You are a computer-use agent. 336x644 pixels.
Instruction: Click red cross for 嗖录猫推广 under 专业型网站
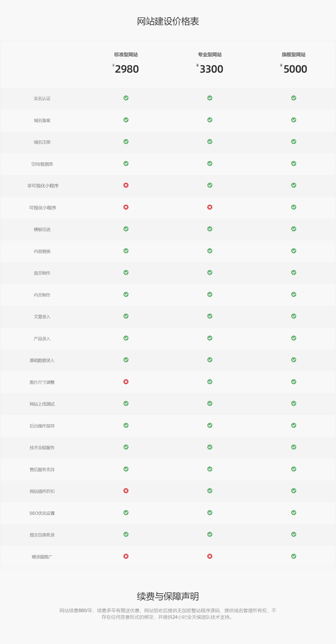click(210, 556)
